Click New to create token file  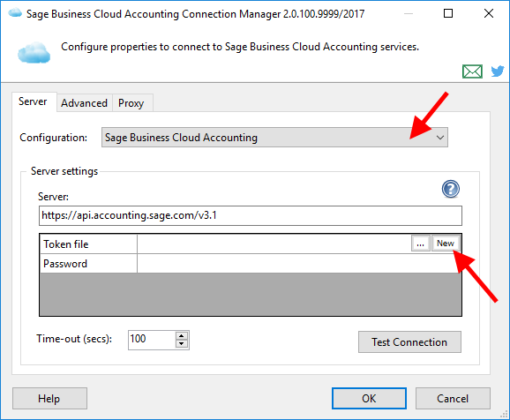446,244
